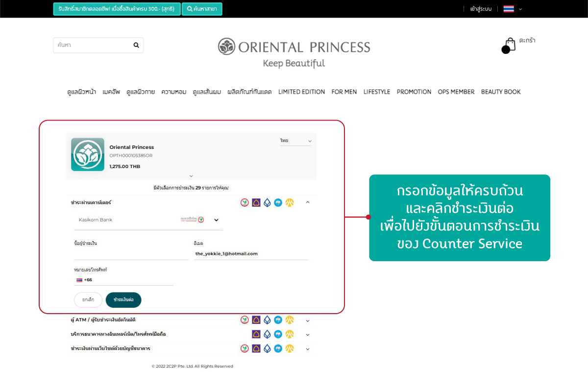Choose Krungthai icon in the ตู้ ATM row

(278, 320)
